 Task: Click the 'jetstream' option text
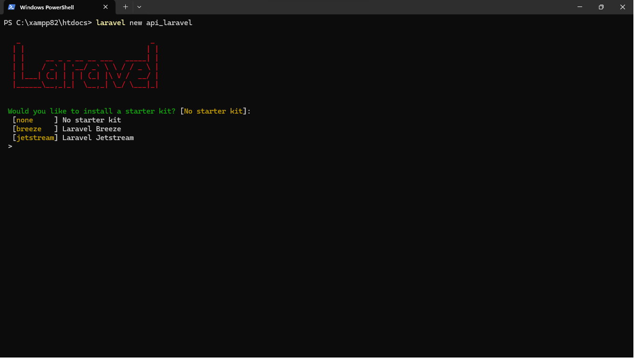point(35,138)
